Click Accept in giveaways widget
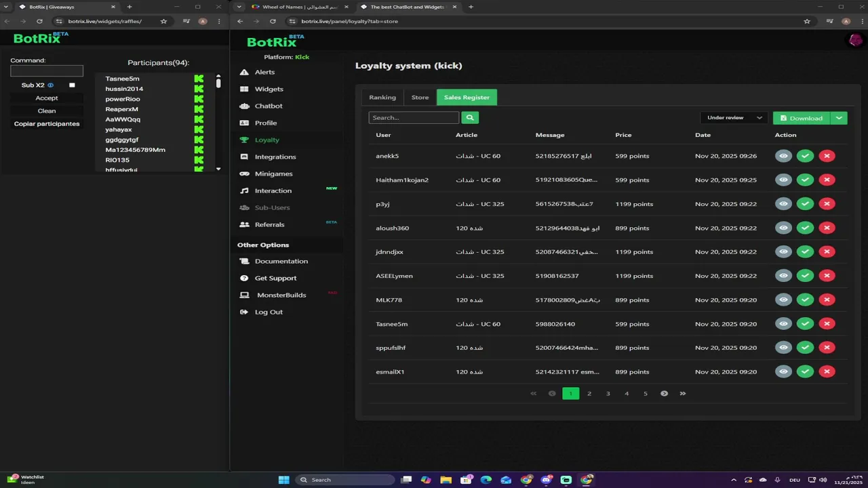This screenshot has width=868, height=488. [47, 98]
